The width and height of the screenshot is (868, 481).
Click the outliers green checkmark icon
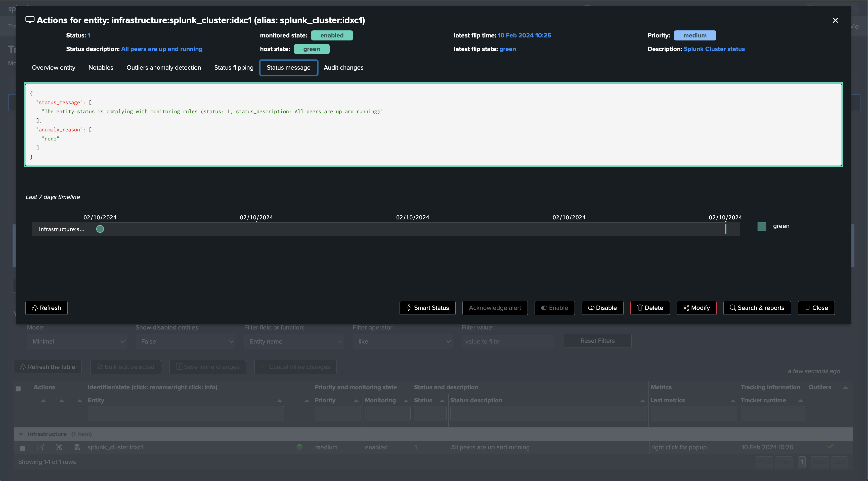coord(830,446)
